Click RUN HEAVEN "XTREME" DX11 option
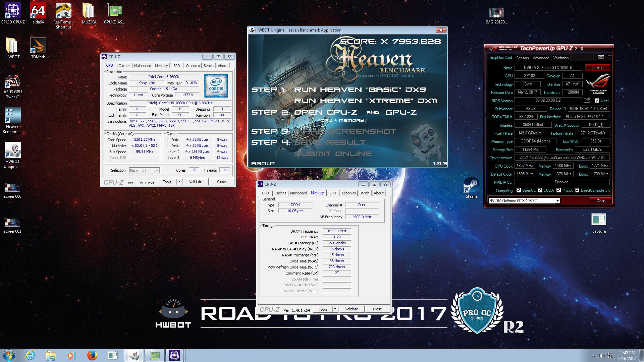Image resolution: width=644 pixels, height=362 pixels. [x=366, y=101]
